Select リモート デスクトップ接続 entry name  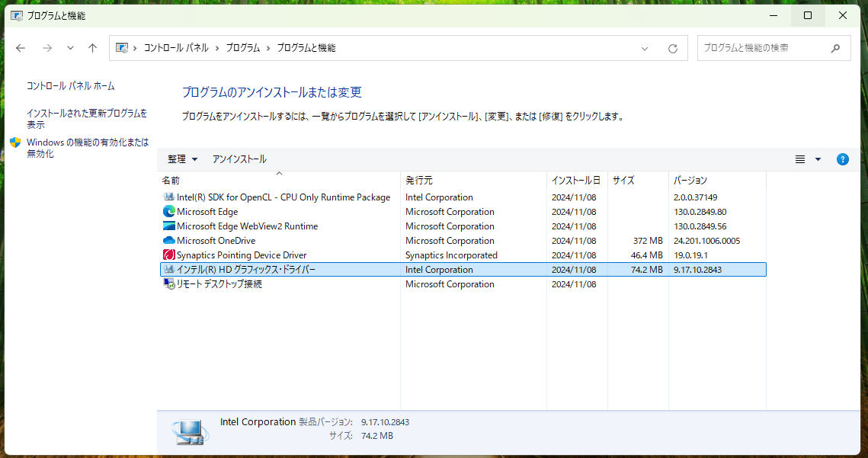coord(219,283)
